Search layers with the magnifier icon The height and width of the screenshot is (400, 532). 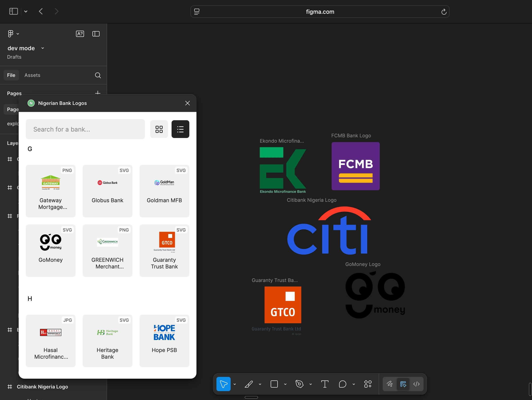(98, 75)
